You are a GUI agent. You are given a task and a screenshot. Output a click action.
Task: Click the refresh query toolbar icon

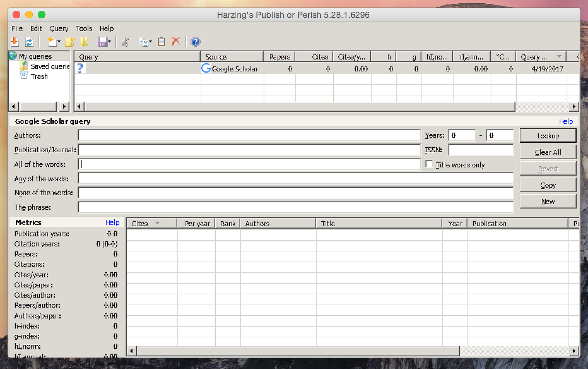[x=29, y=42]
